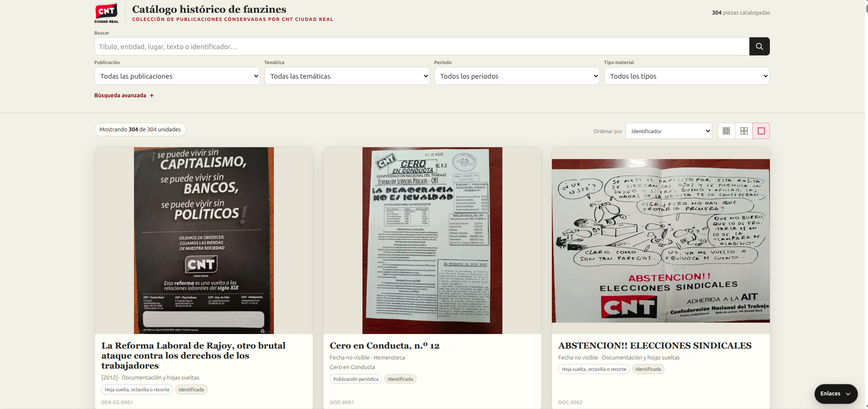Open the Temática dropdown
The image size is (868, 409).
[x=347, y=76]
